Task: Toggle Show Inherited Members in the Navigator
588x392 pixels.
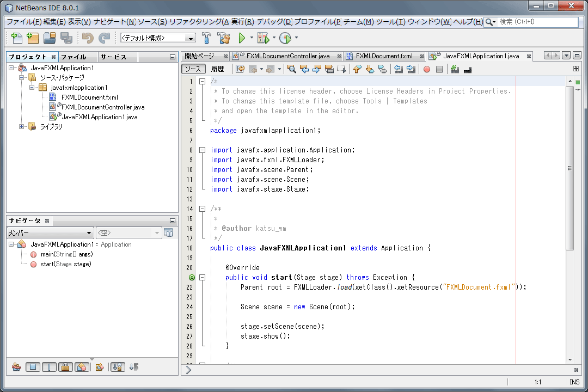Action: (16, 367)
